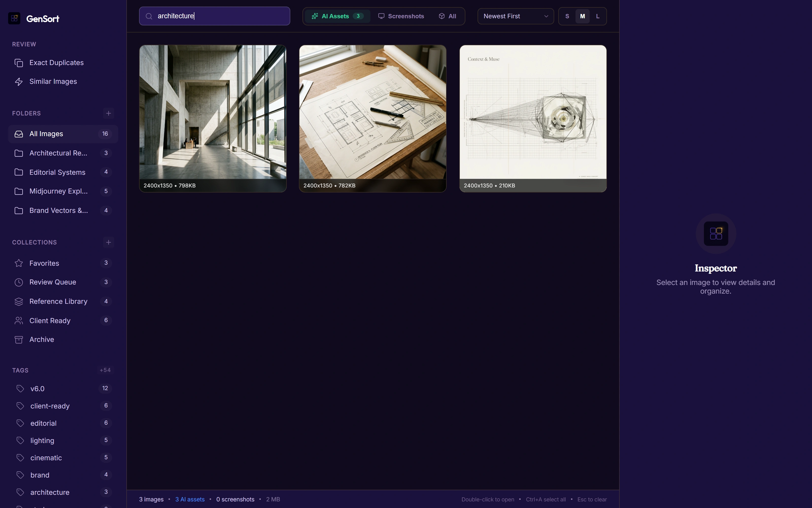Image resolution: width=812 pixels, height=508 pixels.
Task: Open Architectural Re... folder
Action: point(63,153)
